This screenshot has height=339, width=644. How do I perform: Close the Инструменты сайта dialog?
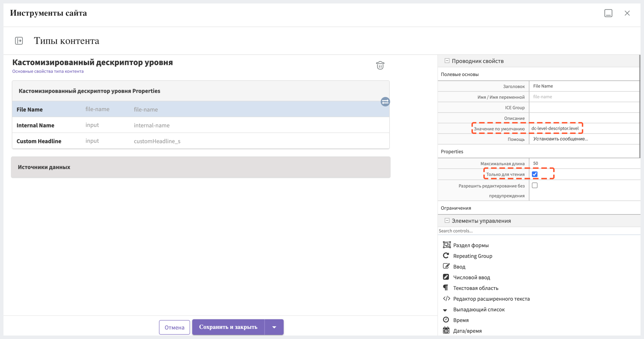(627, 13)
